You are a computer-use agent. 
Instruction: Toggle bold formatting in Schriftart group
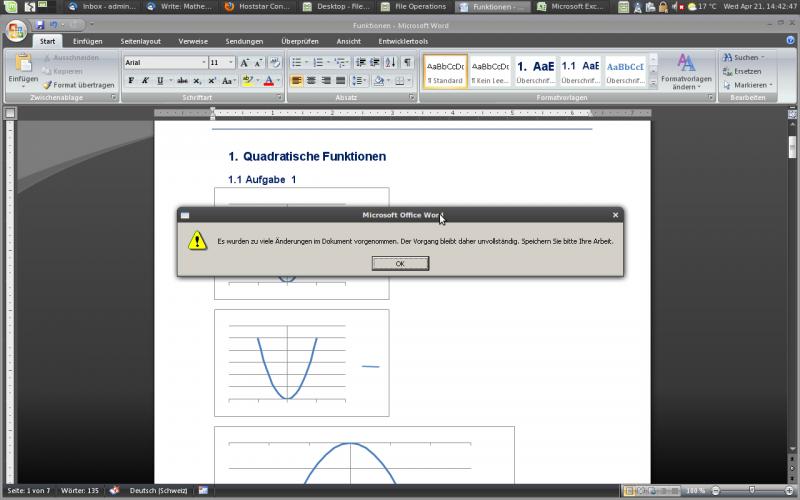[131, 81]
